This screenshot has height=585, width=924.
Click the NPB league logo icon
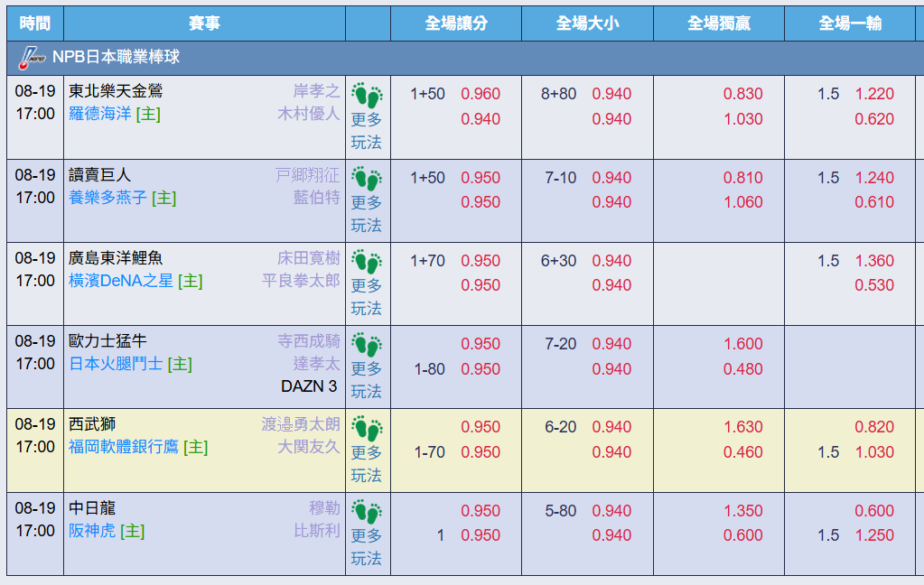[32, 58]
